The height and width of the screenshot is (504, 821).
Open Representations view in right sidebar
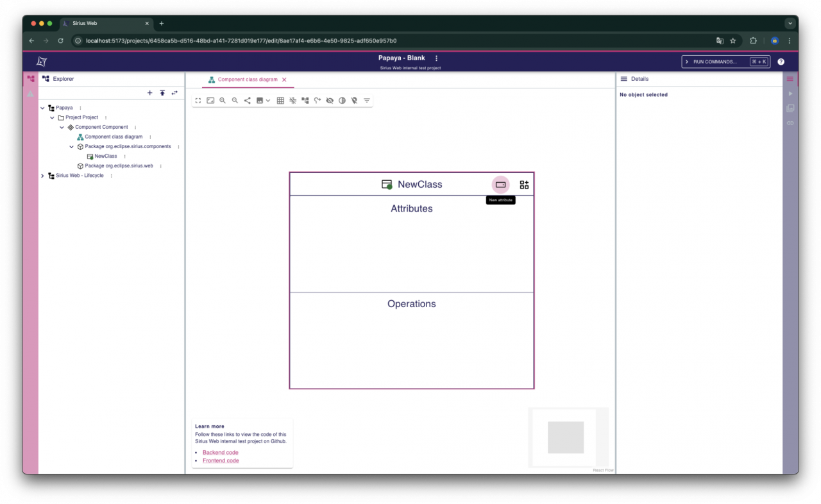coord(790,108)
